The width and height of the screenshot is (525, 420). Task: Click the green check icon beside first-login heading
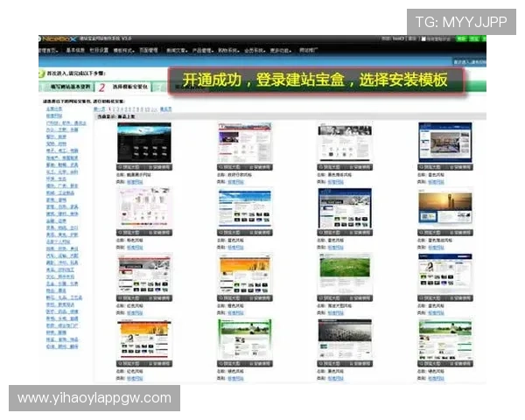(x=41, y=73)
